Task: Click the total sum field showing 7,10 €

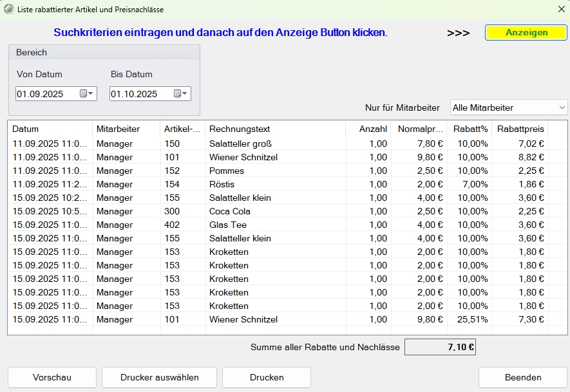Action: pos(440,347)
